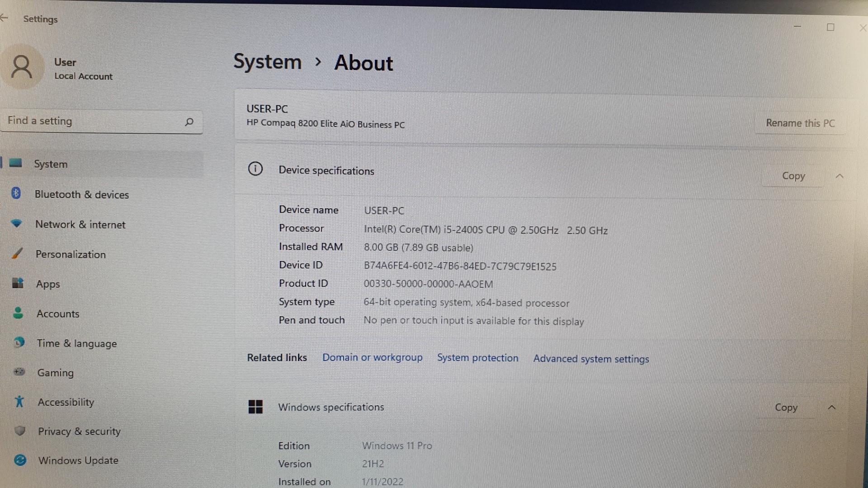Click the Find a setting search box
This screenshot has height=488, width=868.
tap(102, 121)
